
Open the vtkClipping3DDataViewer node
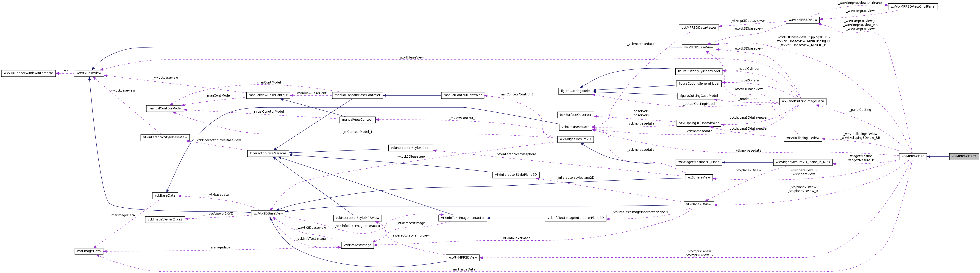(699, 123)
